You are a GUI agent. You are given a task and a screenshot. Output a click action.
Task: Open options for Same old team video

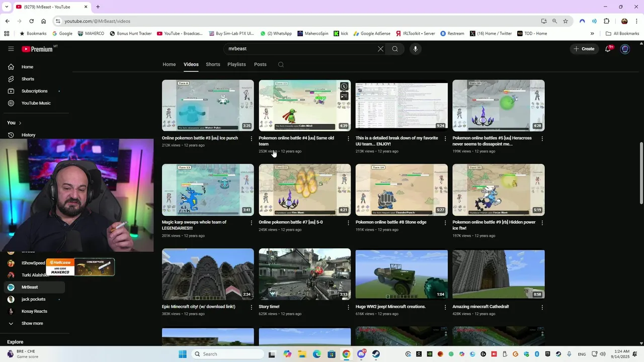(348, 139)
